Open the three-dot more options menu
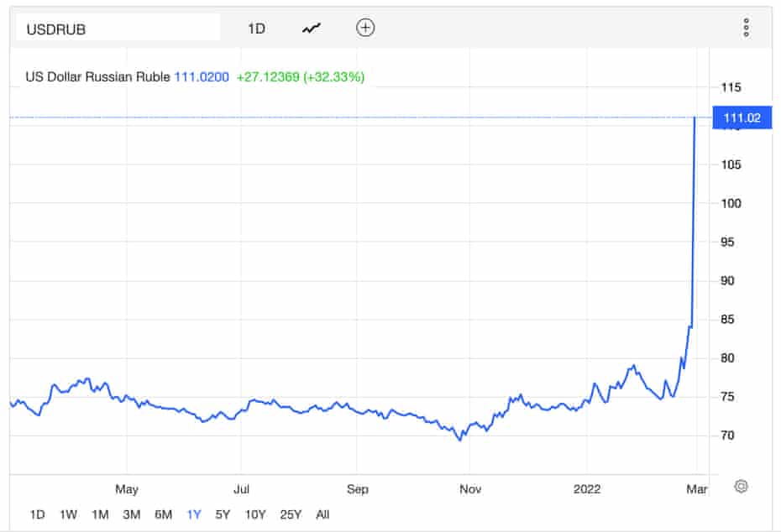This screenshot has height=532, width=781. point(746,28)
